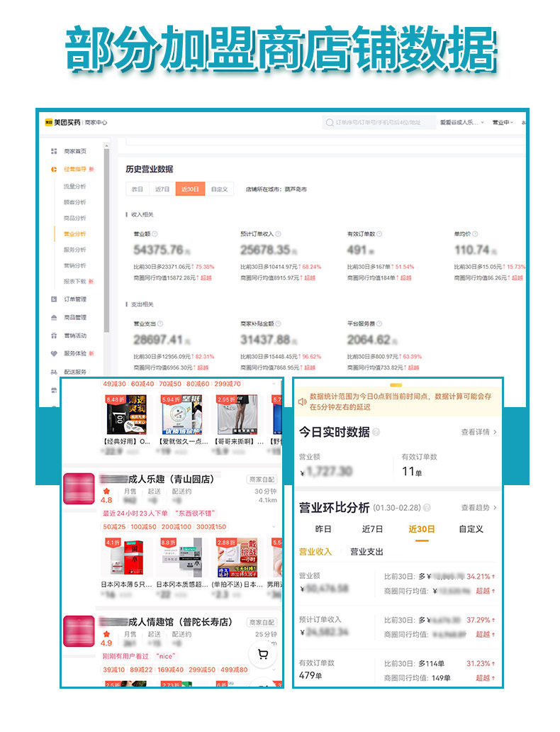Click info icon beside 商家补贴金额
560x732 pixels.
pos(278,323)
